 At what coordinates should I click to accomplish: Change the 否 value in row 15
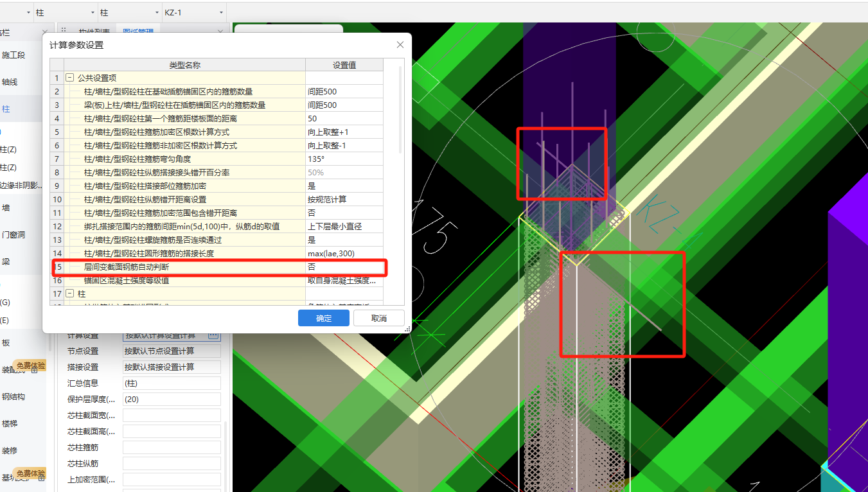pos(344,267)
